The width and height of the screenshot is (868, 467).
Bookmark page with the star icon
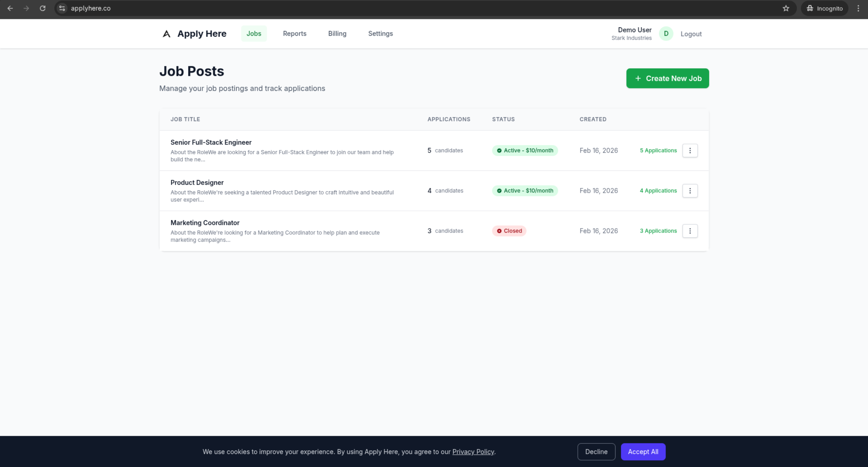coord(786,8)
